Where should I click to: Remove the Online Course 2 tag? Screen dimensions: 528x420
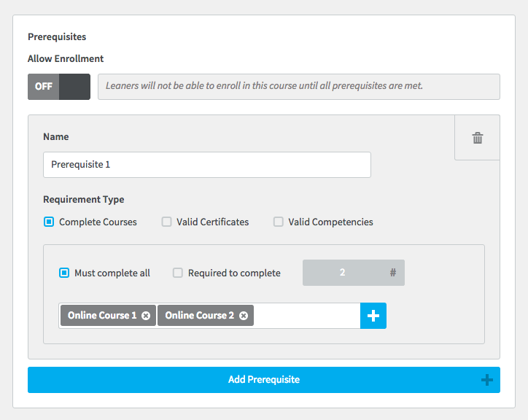pos(244,316)
